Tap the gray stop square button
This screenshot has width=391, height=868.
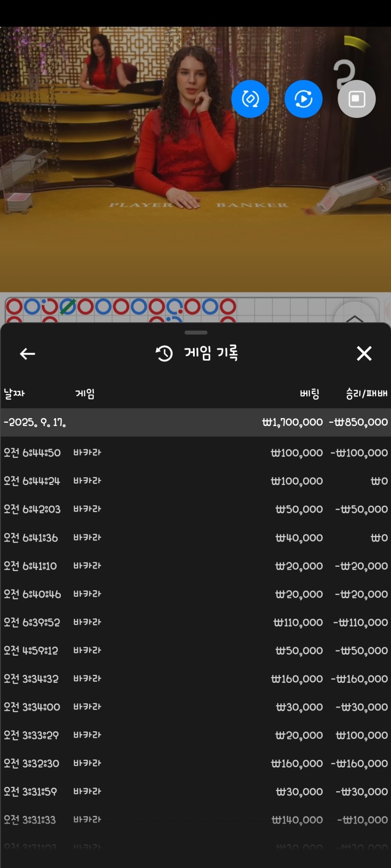click(356, 99)
